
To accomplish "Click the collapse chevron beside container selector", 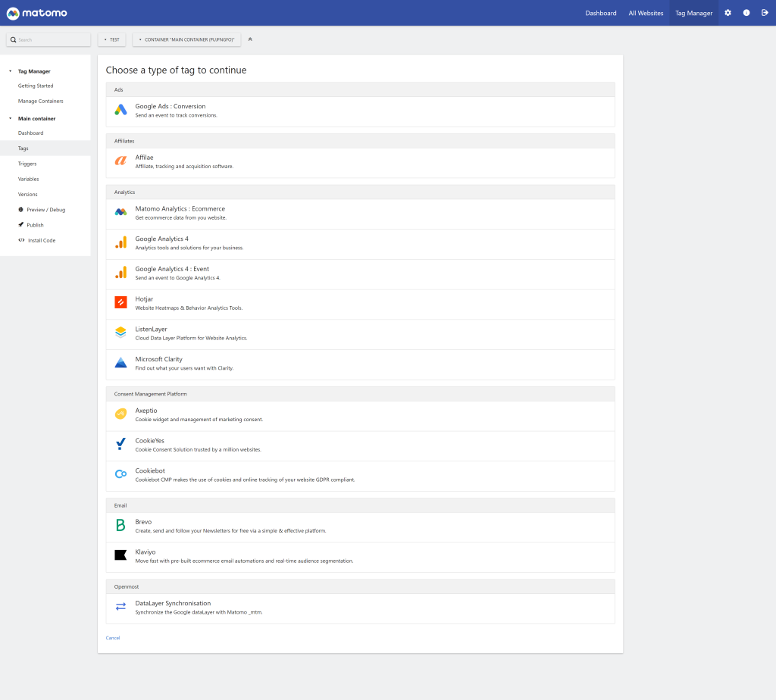I will 250,39.
